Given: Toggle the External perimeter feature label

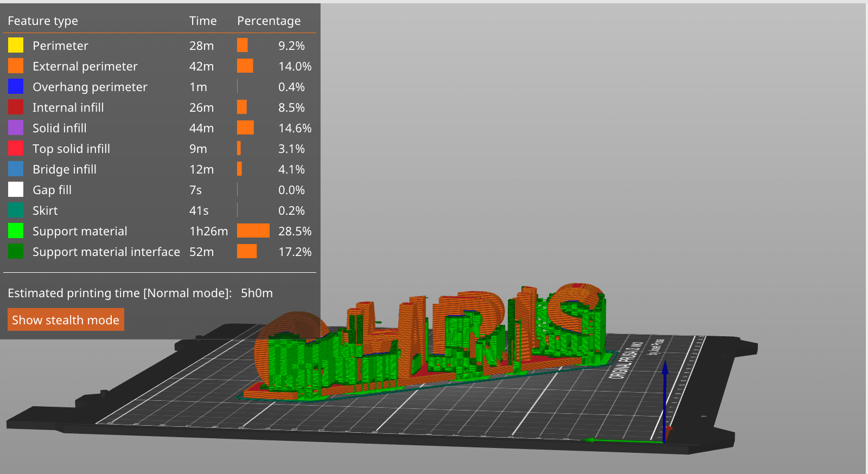Looking at the screenshot, I should click(85, 66).
